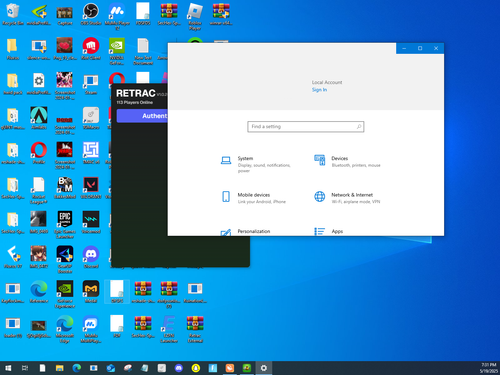Select the Rocket League desktop shortcut
This screenshot has width=500, height=375.
39,190
